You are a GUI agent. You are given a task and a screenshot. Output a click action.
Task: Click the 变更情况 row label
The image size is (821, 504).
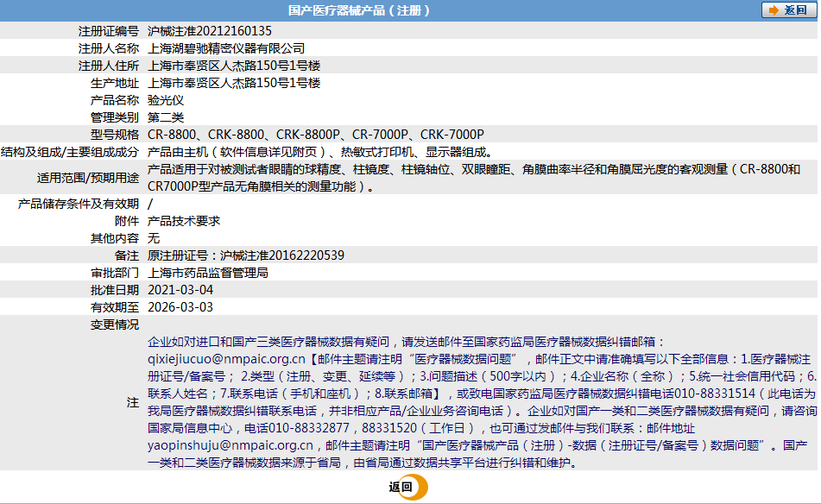pyautogui.click(x=114, y=324)
